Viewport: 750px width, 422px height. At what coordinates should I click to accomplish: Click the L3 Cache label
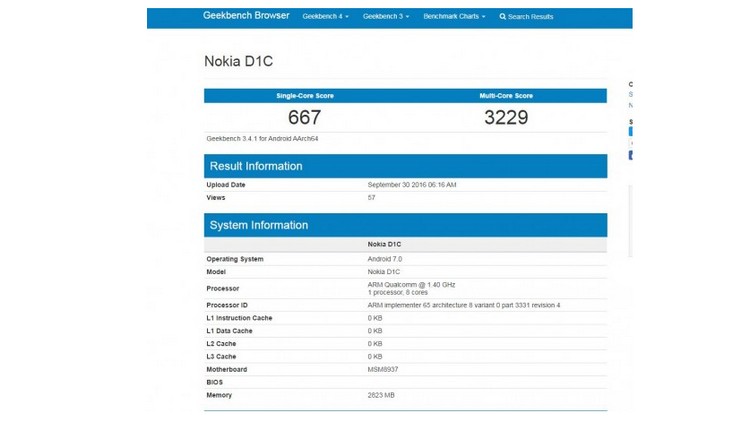pyautogui.click(x=221, y=357)
